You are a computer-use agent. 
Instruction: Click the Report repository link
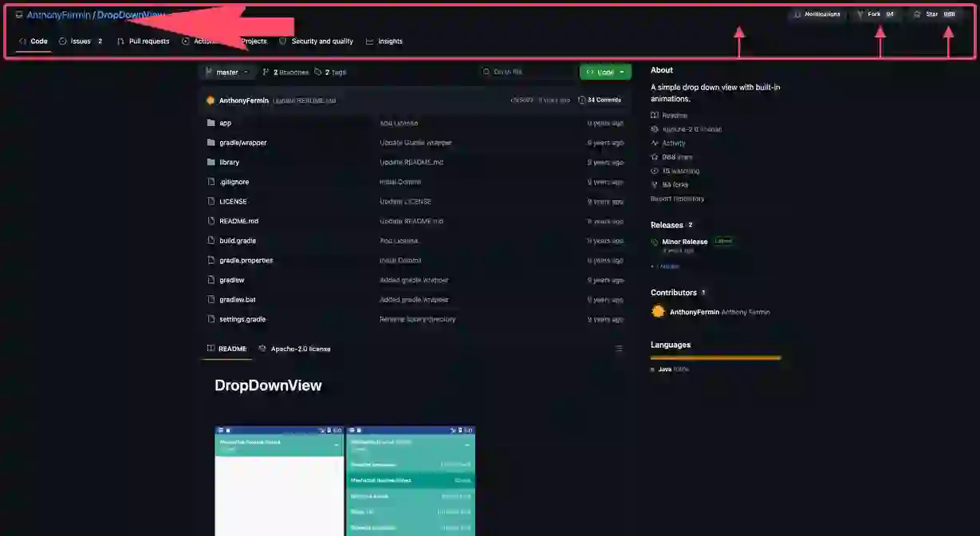point(678,199)
